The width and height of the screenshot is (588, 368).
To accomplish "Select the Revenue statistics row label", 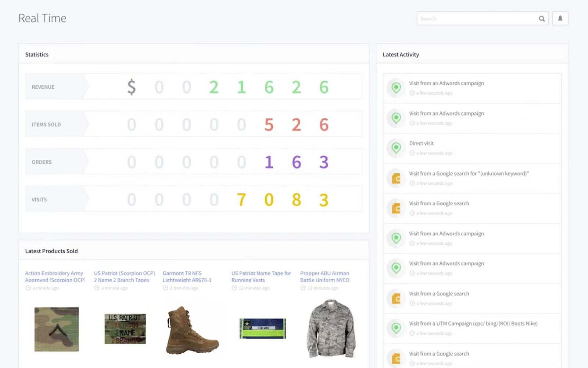I will [x=43, y=87].
